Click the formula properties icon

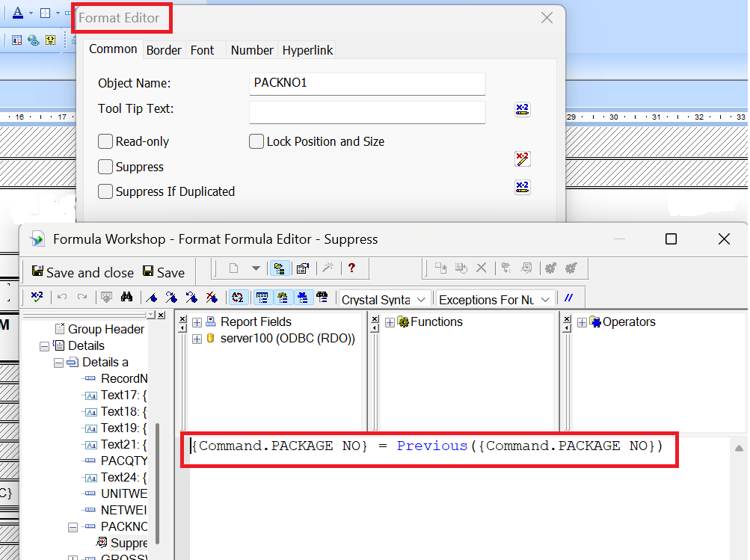[x=302, y=269]
